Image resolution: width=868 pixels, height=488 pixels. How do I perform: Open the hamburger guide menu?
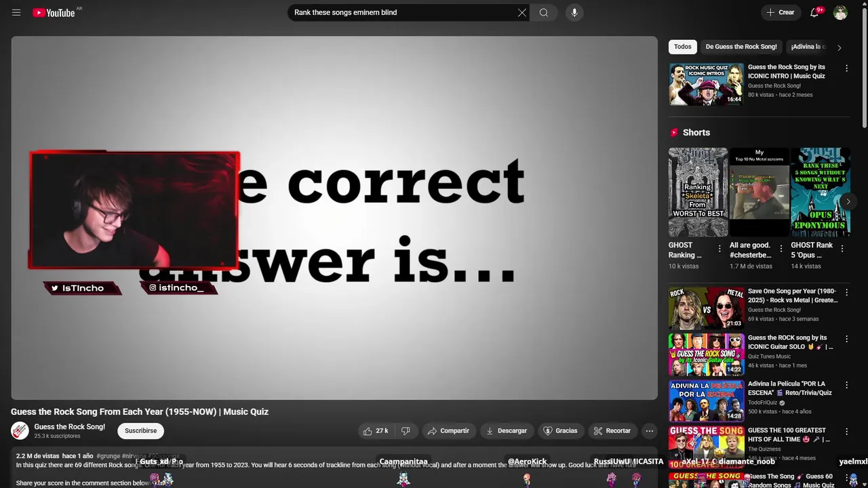16,12
